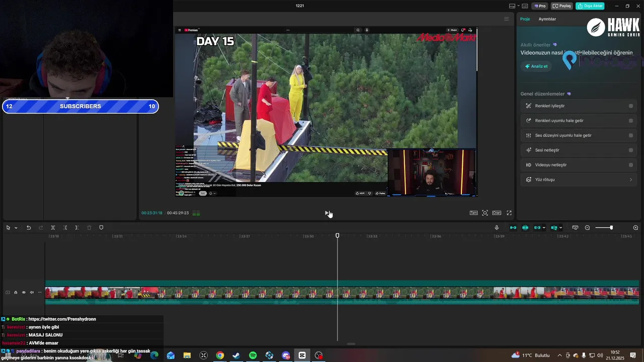The image size is (644, 362).
Task: Open Google Chrome from taskbar
Action: point(220,355)
